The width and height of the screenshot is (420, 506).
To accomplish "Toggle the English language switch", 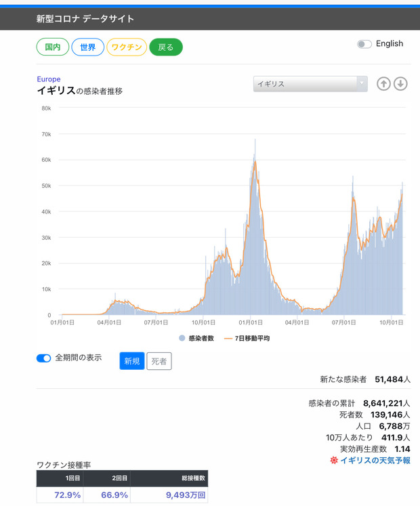I will (364, 44).
